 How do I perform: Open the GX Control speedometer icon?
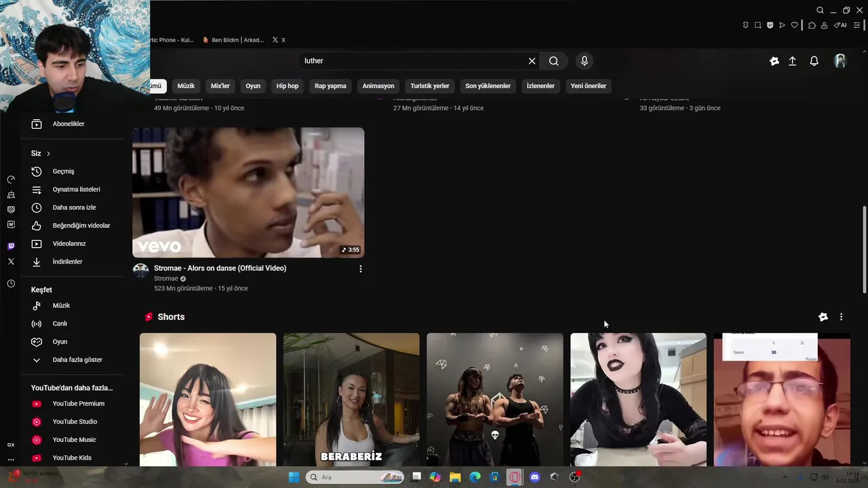pyautogui.click(x=11, y=180)
